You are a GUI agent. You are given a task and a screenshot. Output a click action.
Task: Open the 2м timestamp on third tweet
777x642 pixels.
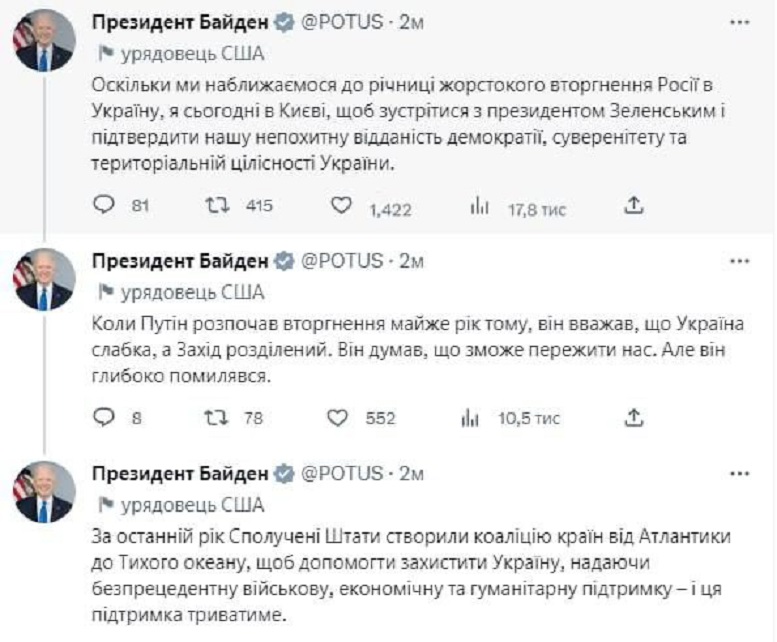pos(412,473)
